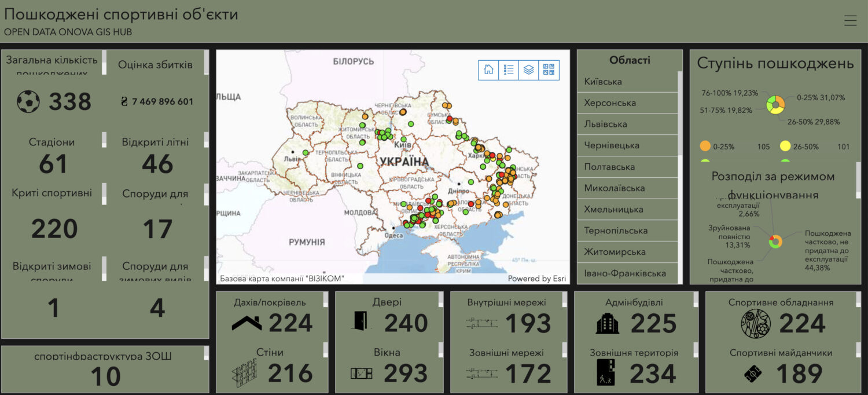Click the 51-75% 19,82% chart label
The image size is (868, 395).
pyautogui.click(x=726, y=111)
